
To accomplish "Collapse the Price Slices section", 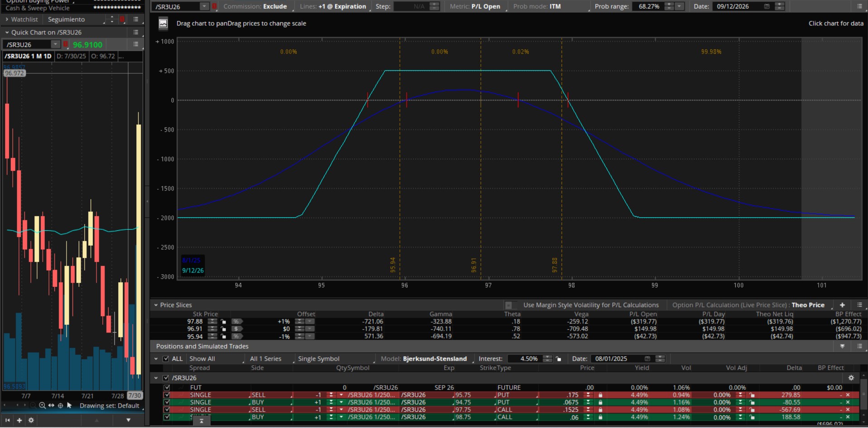I will point(156,305).
